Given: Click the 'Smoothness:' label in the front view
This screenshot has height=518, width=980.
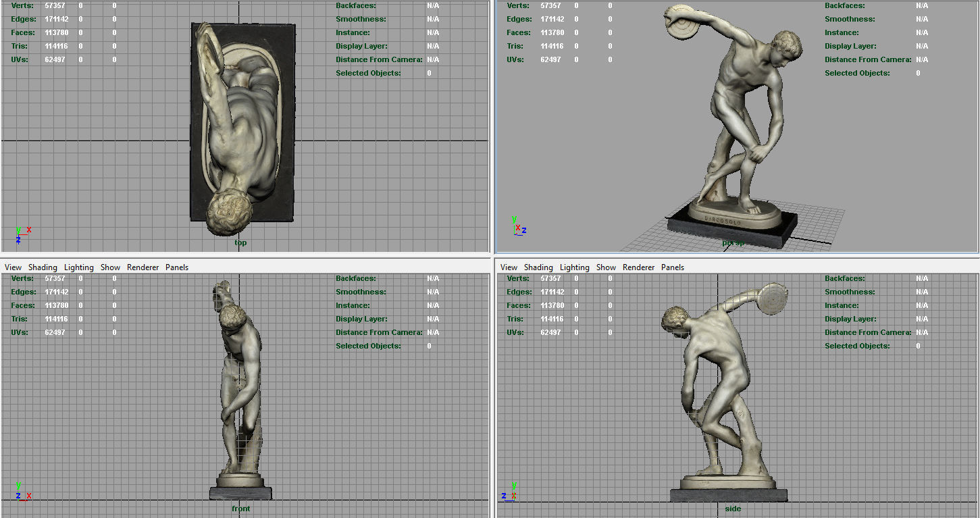Looking at the screenshot, I should [361, 292].
